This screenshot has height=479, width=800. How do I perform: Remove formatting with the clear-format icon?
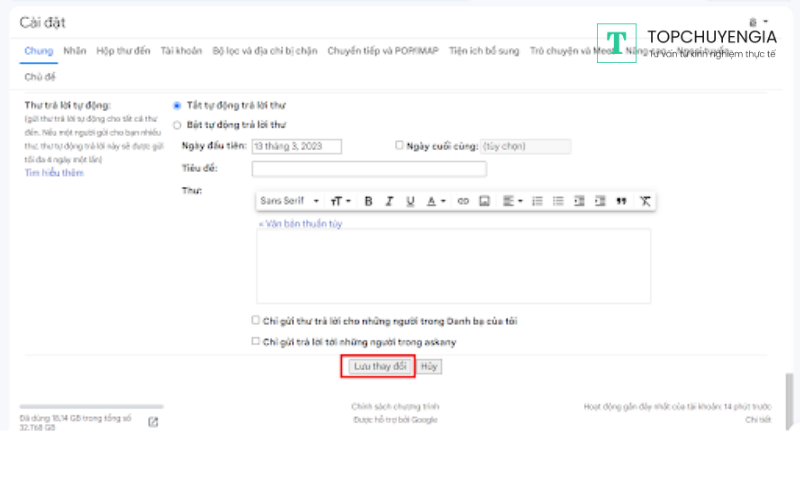(645, 201)
